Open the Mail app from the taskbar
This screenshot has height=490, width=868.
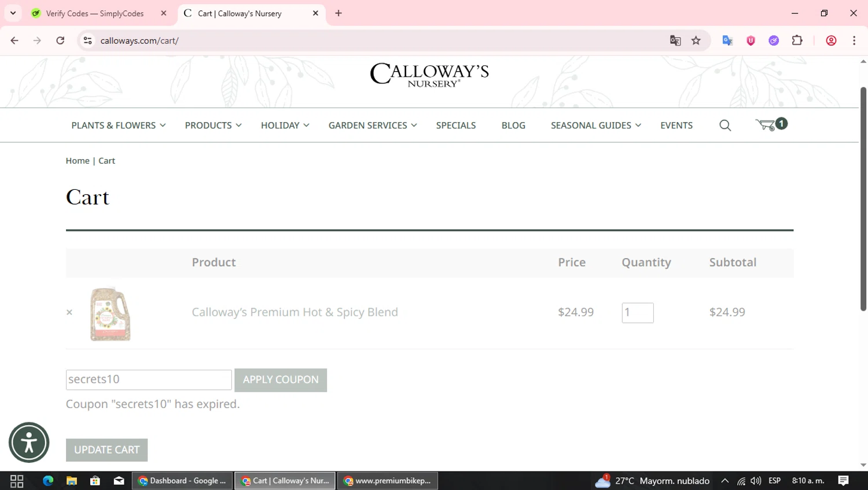(119, 481)
